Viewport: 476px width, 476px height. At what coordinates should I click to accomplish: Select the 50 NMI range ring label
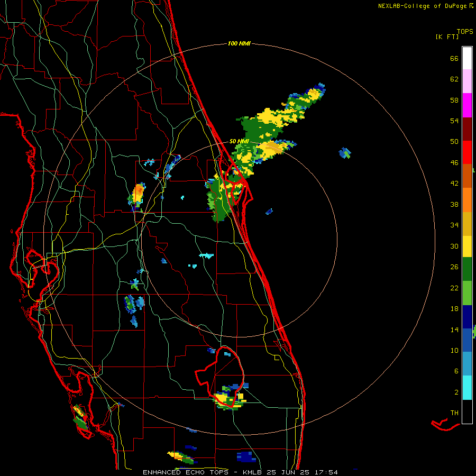pos(239,141)
